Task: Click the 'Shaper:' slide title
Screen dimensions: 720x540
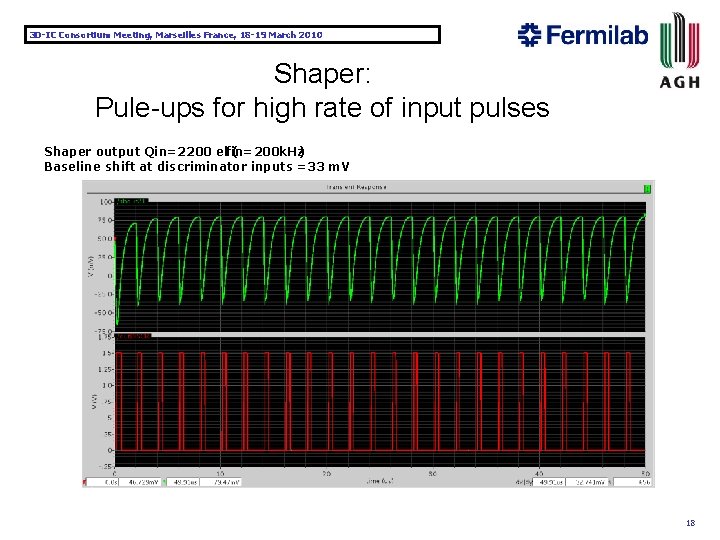Action: pos(322,73)
